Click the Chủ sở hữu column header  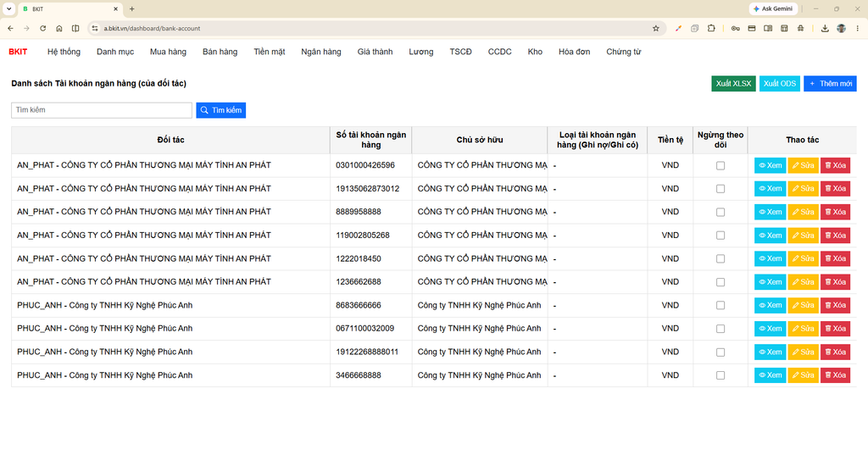coord(480,140)
